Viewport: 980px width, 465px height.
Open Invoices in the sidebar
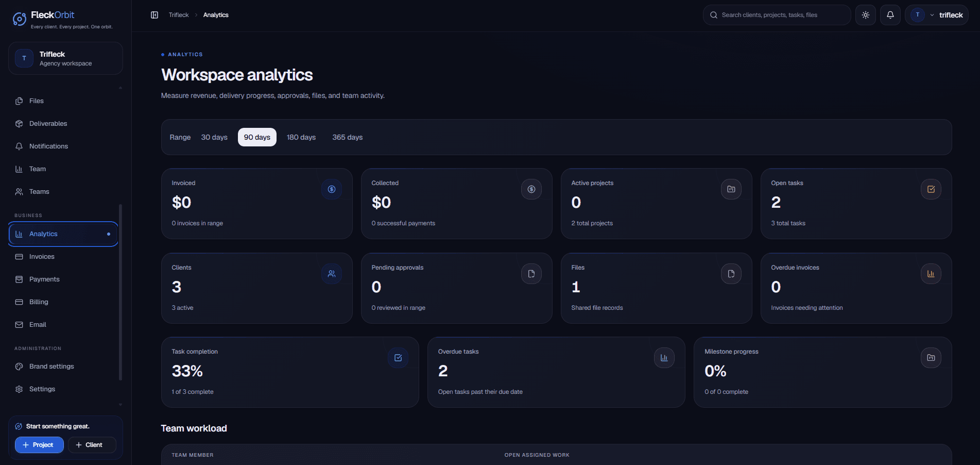tap(63, 257)
